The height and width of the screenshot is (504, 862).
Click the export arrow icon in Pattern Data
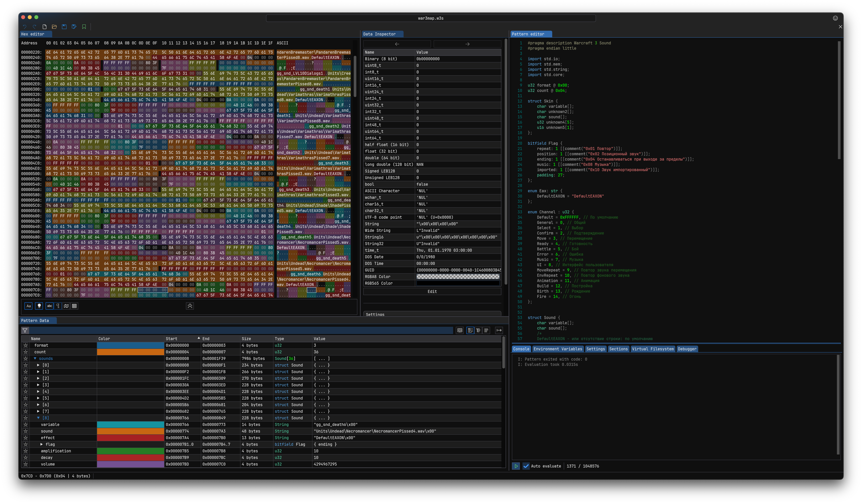pos(499,330)
